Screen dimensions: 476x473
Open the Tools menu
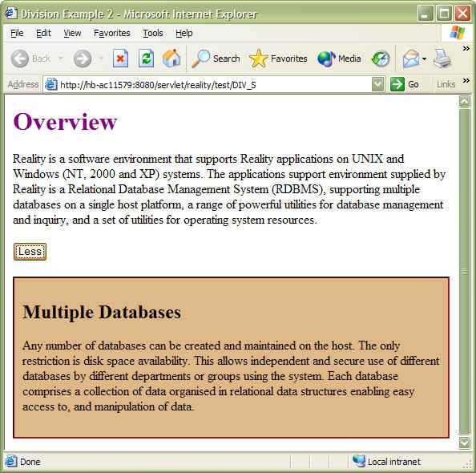tap(153, 33)
